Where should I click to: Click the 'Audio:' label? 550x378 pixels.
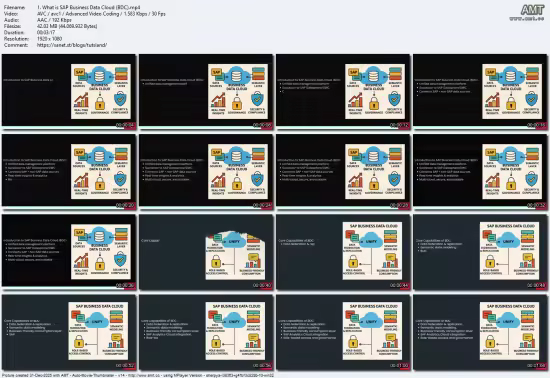(x=11, y=20)
